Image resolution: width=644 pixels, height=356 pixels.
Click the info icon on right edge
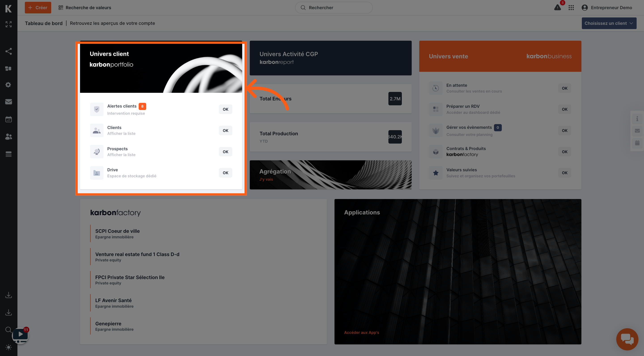637,119
